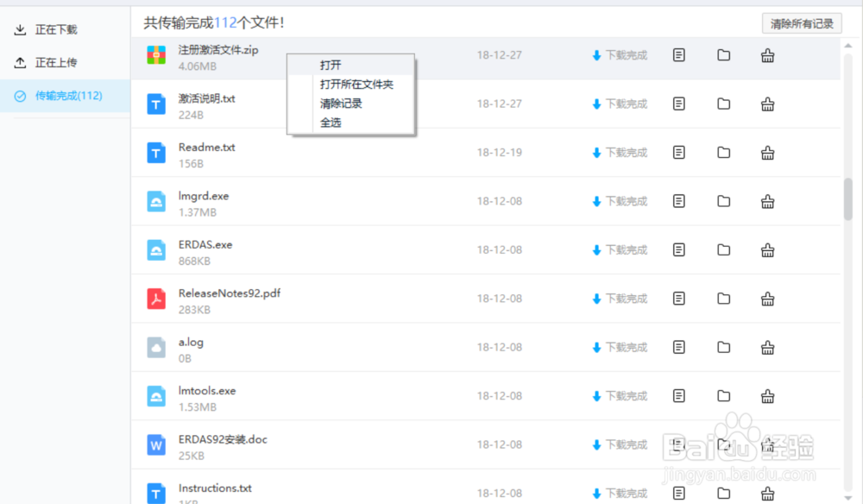Open file icon for ReleaseNotes92.pdf row
Image resolution: width=863 pixels, height=504 pixels.
click(678, 299)
